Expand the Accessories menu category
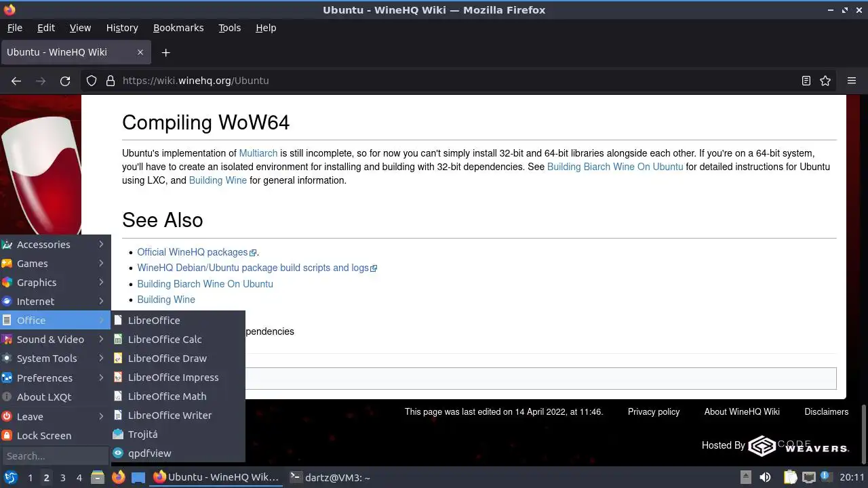This screenshot has height=488, width=868. [55, 245]
